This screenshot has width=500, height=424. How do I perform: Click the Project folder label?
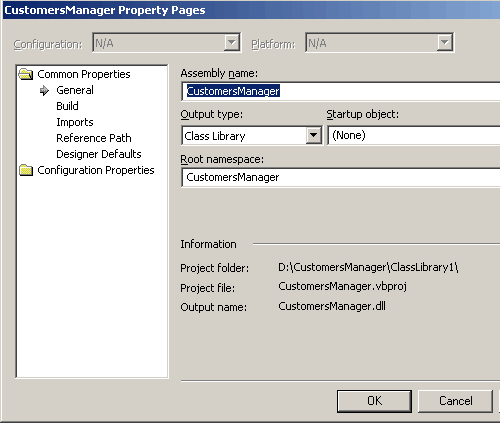215,268
